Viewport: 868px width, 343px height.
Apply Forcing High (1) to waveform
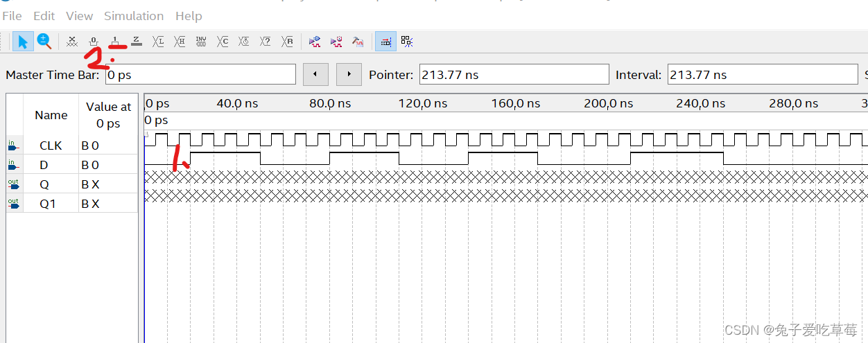point(116,42)
